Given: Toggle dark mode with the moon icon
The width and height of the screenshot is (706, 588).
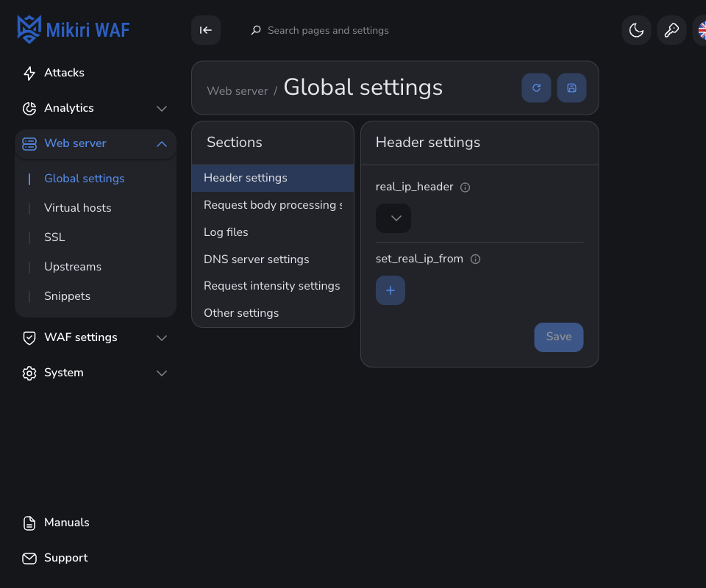Looking at the screenshot, I should point(636,30).
